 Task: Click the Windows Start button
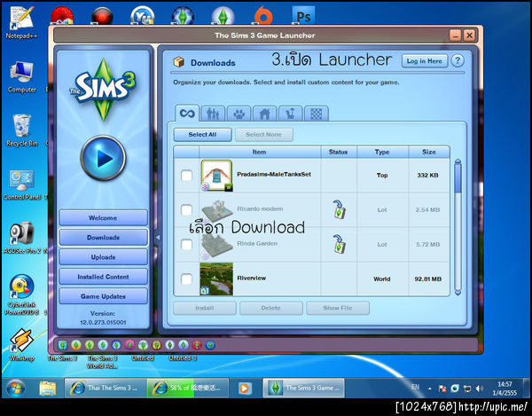pyautogui.click(x=15, y=389)
